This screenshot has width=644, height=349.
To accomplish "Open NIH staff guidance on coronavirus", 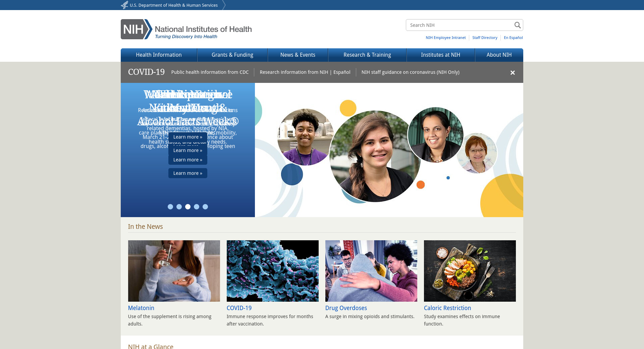I will [x=411, y=72].
